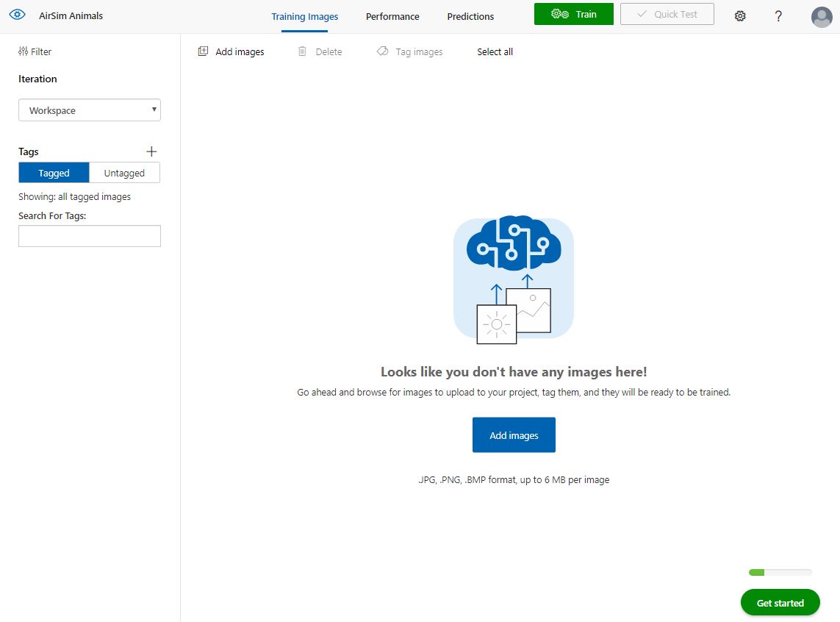Click the Add images toolbar icon
Image resolution: width=840 pixels, height=622 pixels.
pos(203,51)
